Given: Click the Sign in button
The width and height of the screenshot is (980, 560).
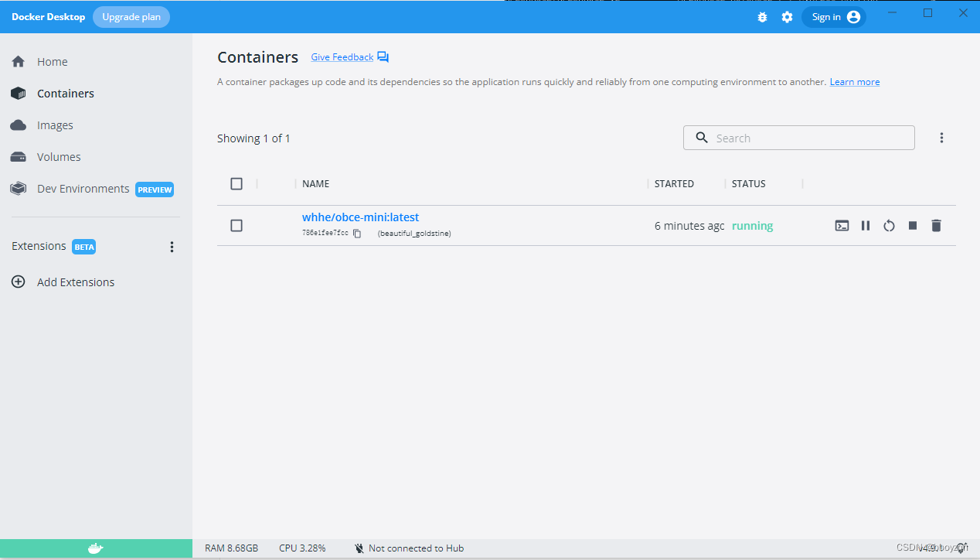Looking at the screenshot, I should click(x=834, y=17).
